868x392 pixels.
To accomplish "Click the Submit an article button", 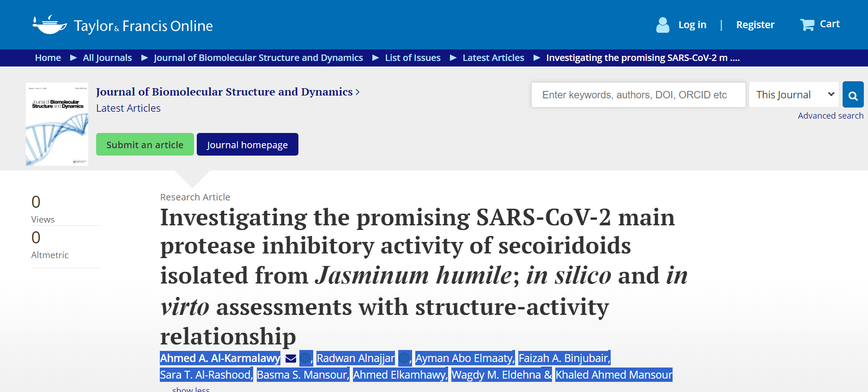I will tap(145, 145).
